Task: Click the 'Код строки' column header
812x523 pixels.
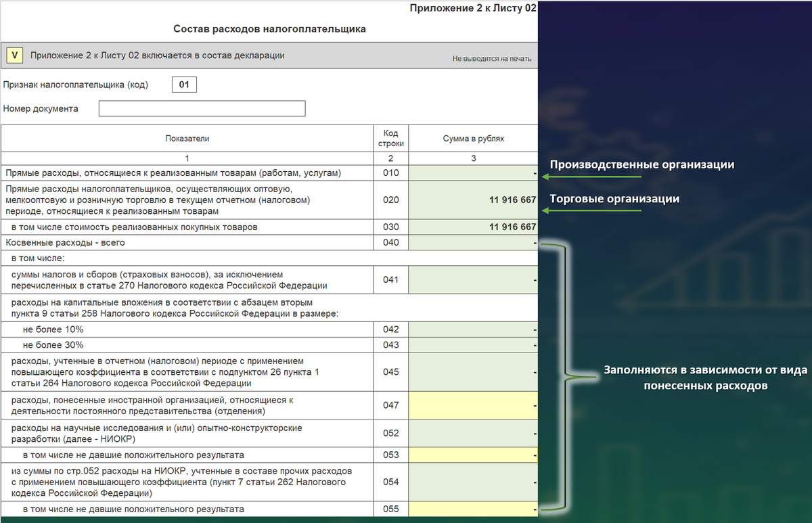Action: (390, 138)
